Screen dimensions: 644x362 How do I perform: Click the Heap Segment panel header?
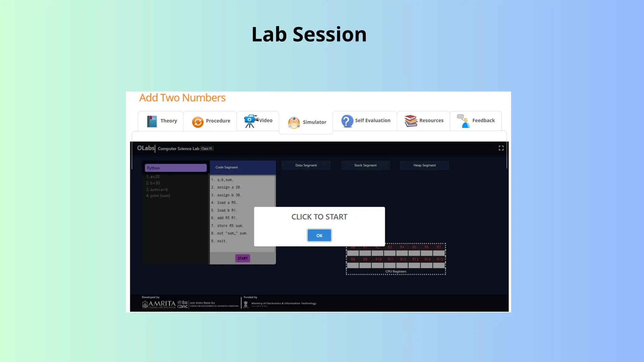(425, 165)
